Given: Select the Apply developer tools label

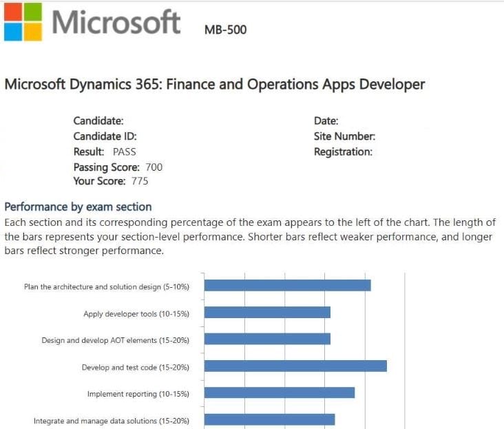Looking at the screenshot, I should pyautogui.click(x=136, y=313).
